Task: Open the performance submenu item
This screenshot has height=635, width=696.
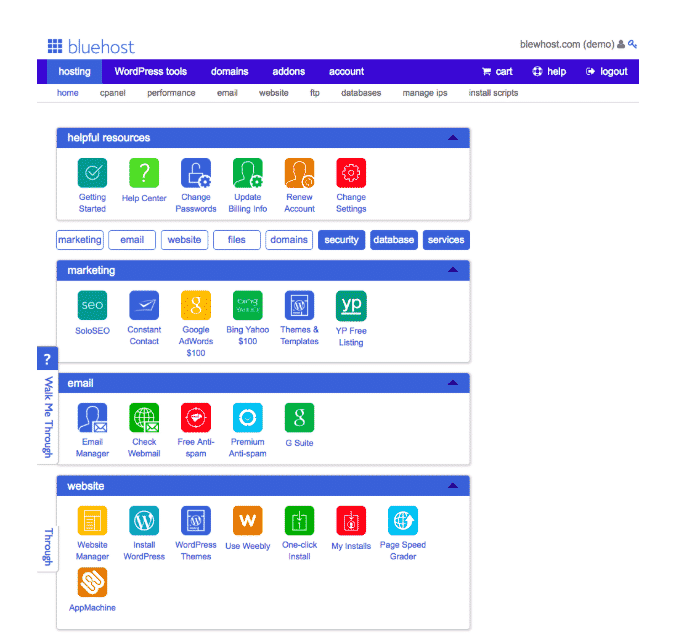Action: click(171, 93)
